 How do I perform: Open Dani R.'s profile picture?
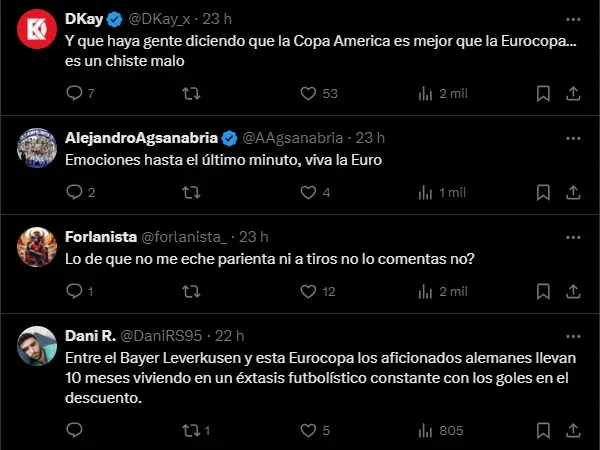coord(35,347)
